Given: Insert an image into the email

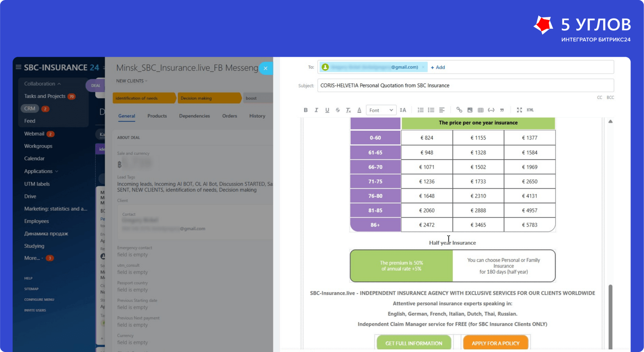Looking at the screenshot, I should click(x=470, y=110).
